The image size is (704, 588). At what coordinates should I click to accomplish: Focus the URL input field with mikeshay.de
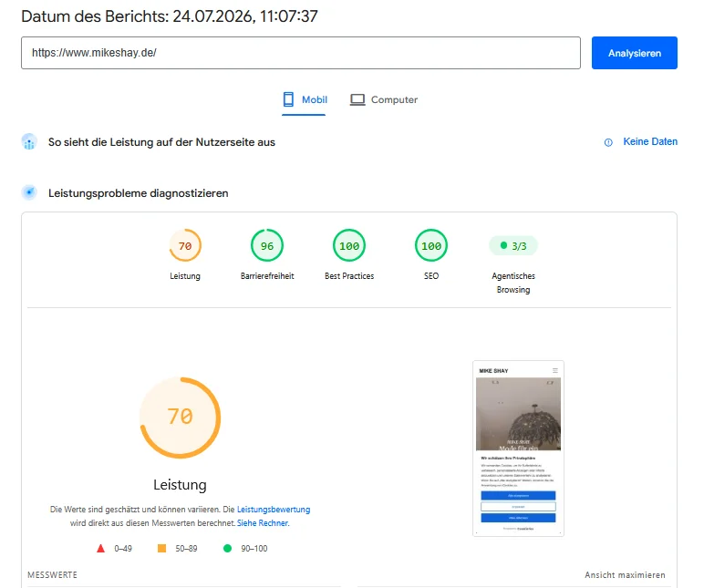point(301,53)
